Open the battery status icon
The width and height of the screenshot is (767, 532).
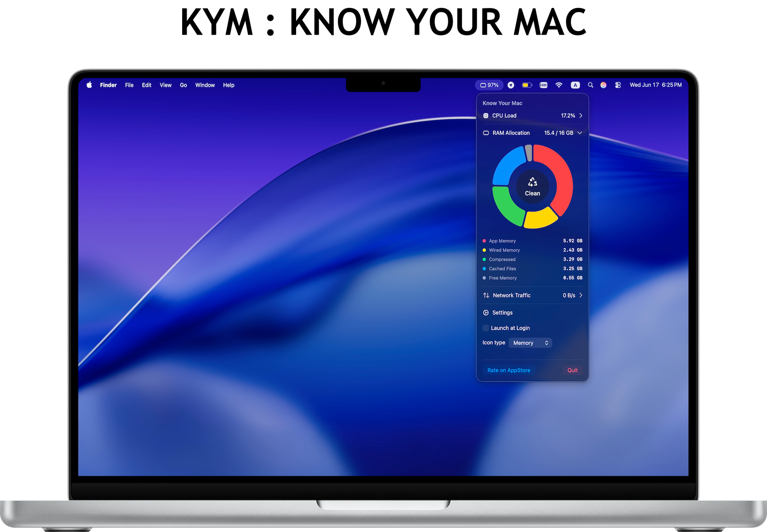click(x=527, y=85)
